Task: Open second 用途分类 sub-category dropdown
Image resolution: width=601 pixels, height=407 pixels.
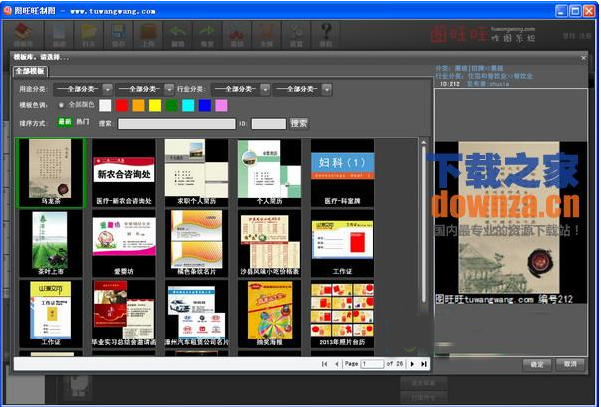Action: (145, 89)
